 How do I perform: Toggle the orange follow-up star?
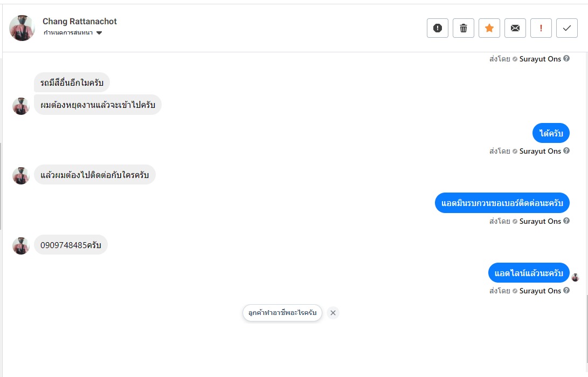[489, 28]
